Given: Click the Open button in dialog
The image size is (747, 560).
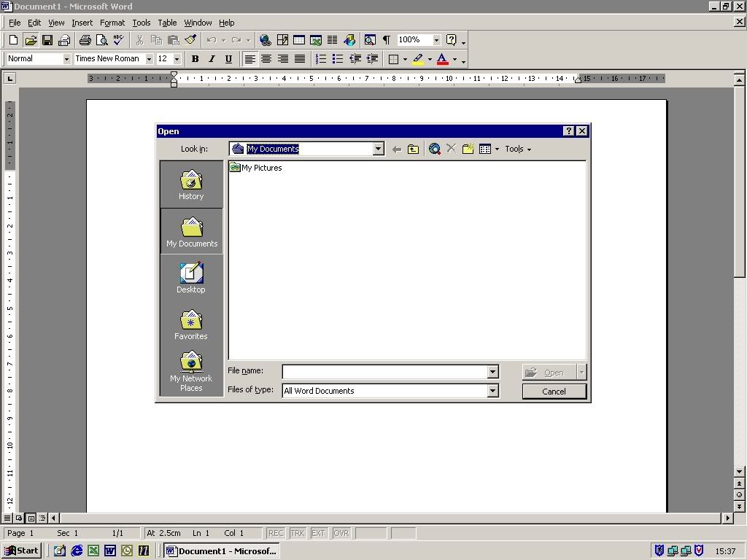Looking at the screenshot, I should [549, 372].
